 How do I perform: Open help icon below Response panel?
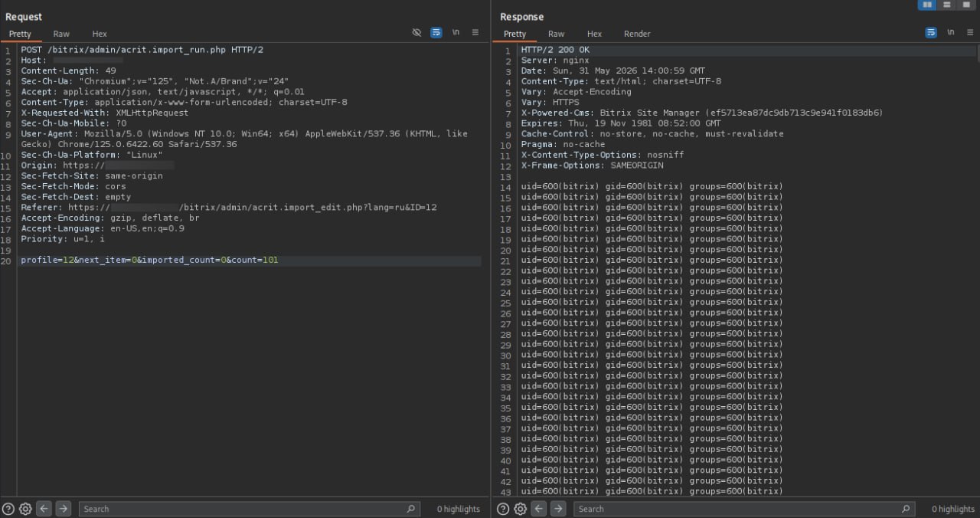tap(503, 509)
